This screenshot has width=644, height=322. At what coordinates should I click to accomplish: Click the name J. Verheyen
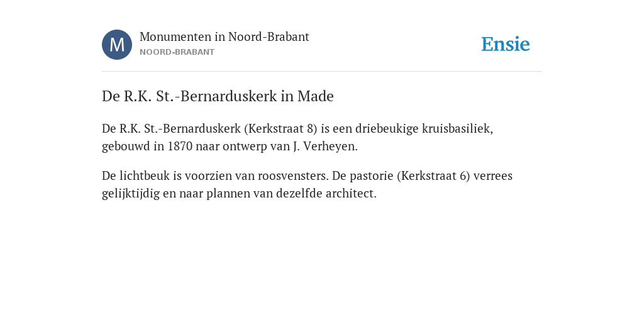pyautogui.click(x=325, y=146)
